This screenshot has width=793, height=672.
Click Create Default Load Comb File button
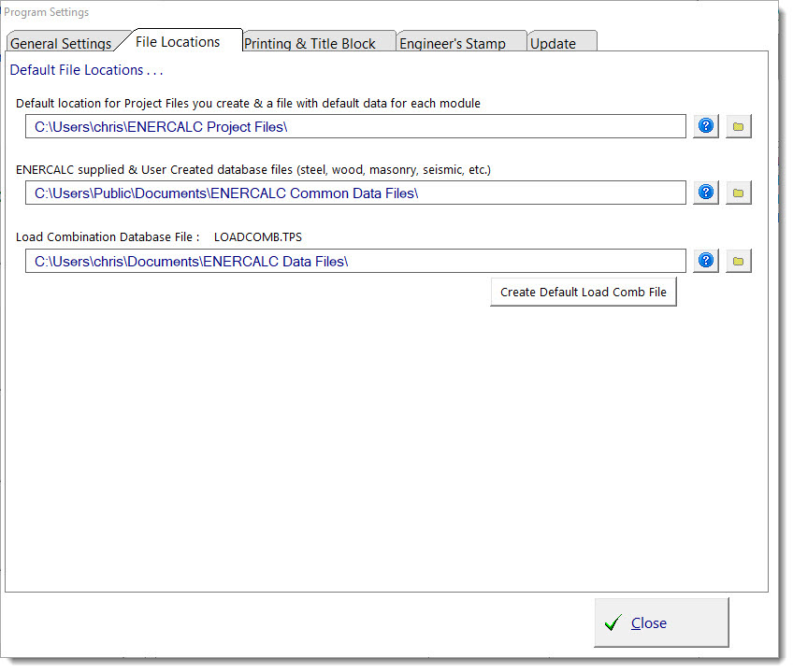coord(584,292)
